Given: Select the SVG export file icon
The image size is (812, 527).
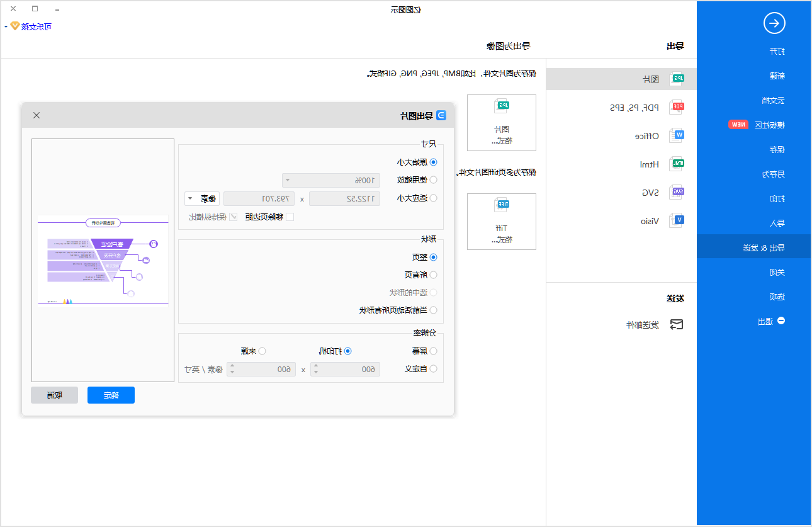Looking at the screenshot, I should (x=676, y=192).
